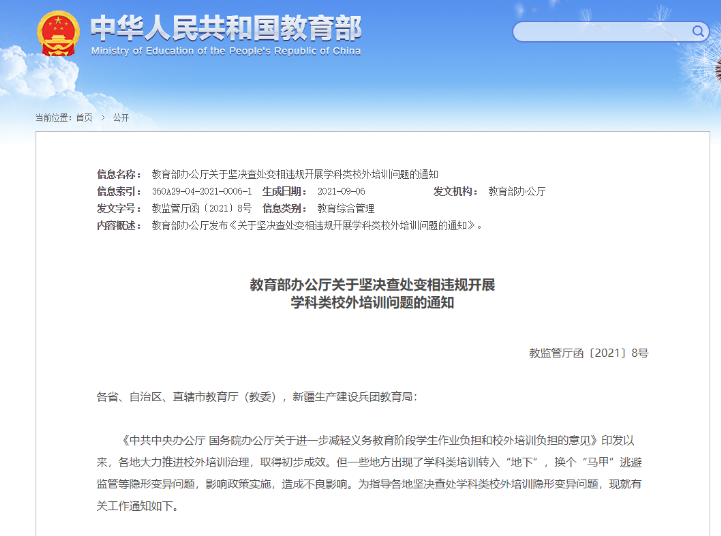The width and height of the screenshot is (721, 536).
Task: Click the Ministry of Education English subtitle
Action: point(226,51)
